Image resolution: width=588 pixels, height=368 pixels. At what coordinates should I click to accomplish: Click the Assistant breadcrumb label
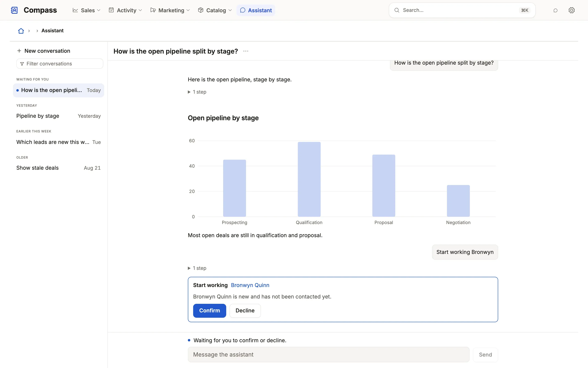(52, 31)
